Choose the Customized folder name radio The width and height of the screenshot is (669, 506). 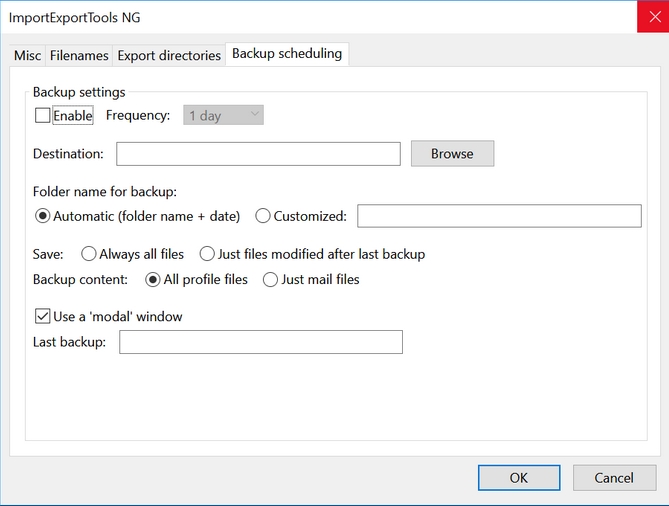[264, 216]
